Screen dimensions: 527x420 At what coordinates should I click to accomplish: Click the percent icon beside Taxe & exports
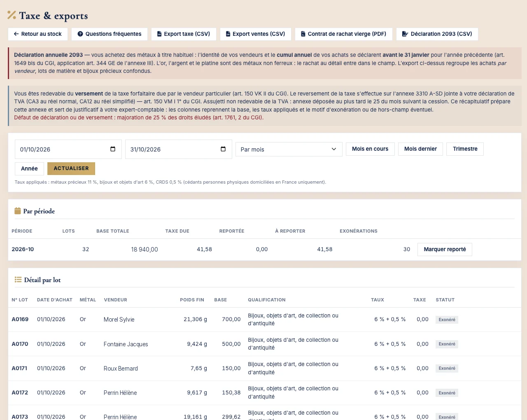pyautogui.click(x=12, y=15)
